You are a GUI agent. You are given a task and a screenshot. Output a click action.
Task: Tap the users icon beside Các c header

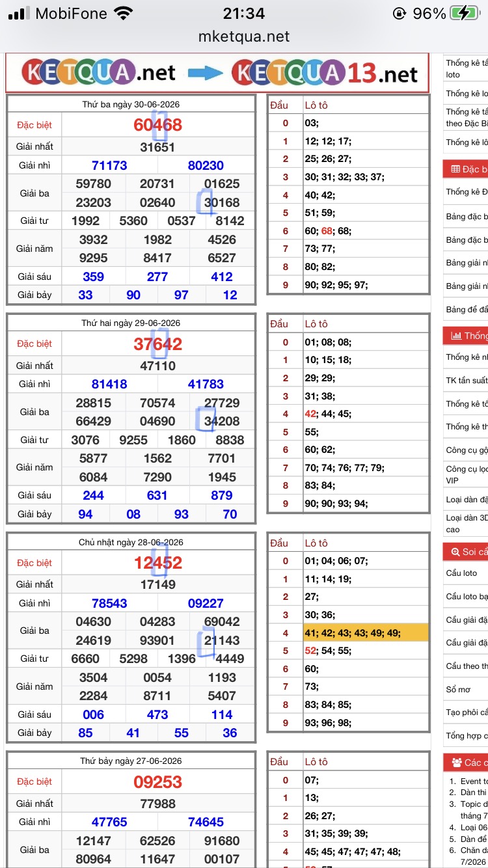(x=455, y=763)
